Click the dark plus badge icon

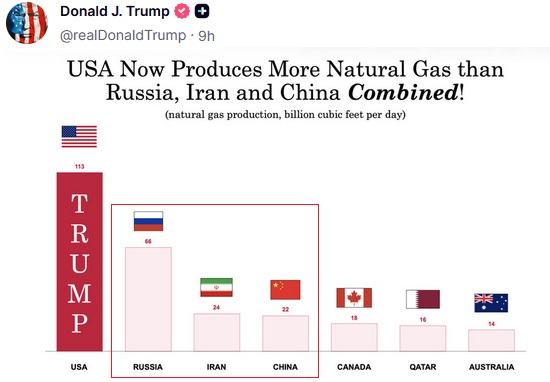[x=202, y=11]
